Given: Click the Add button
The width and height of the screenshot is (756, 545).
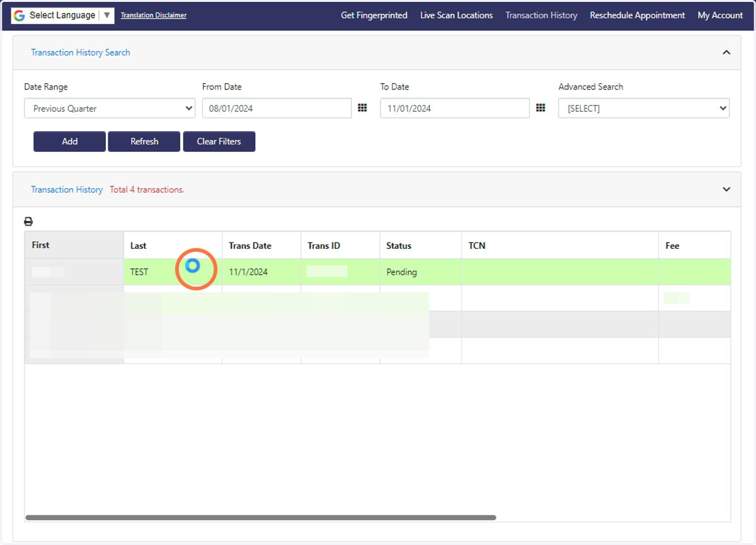Looking at the screenshot, I should [69, 142].
